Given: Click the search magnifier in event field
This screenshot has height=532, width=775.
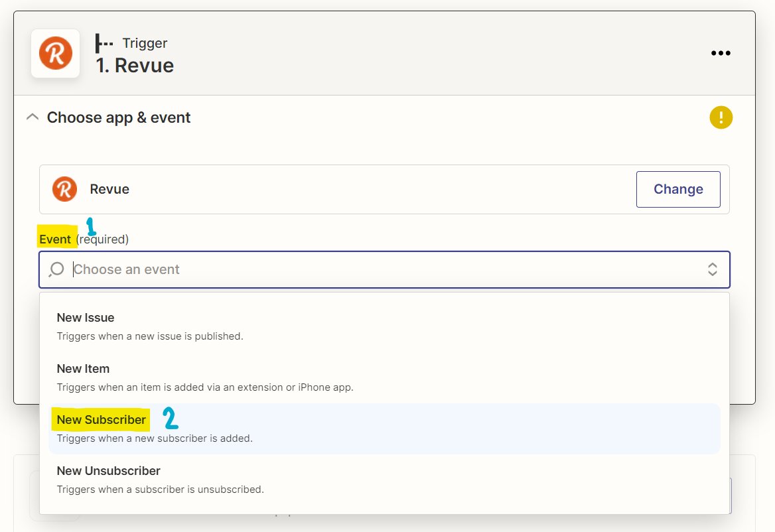Looking at the screenshot, I should (56, 269).
